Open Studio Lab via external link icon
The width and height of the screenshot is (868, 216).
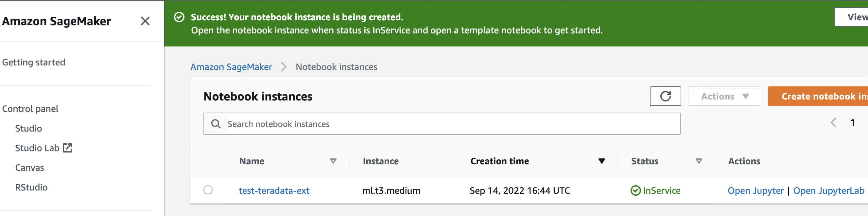click(68, 148)
